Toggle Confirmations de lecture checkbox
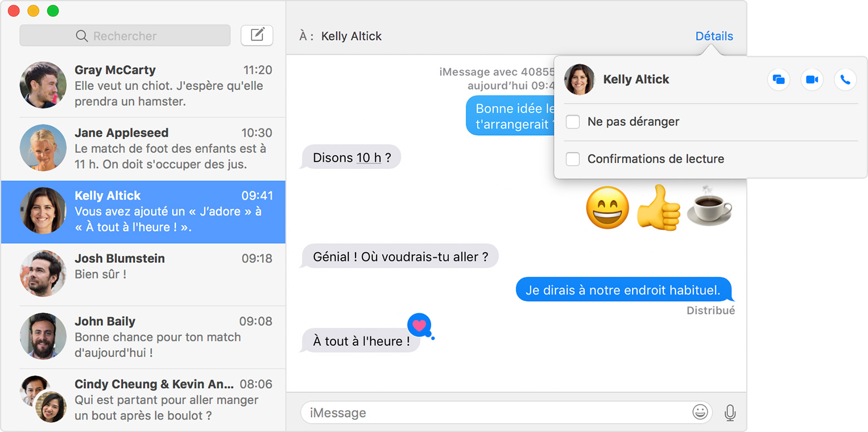This screenshot has height=432, width=868. [x=573, y=159]
